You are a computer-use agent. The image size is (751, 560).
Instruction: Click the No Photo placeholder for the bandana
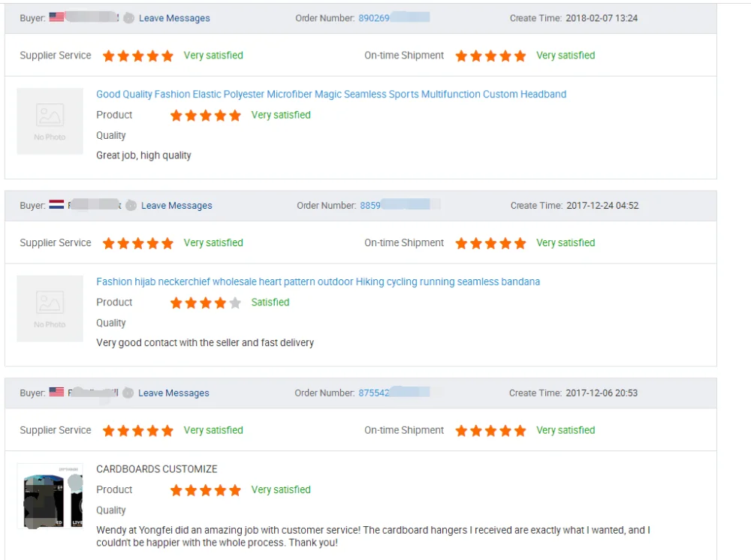(50, 309)
